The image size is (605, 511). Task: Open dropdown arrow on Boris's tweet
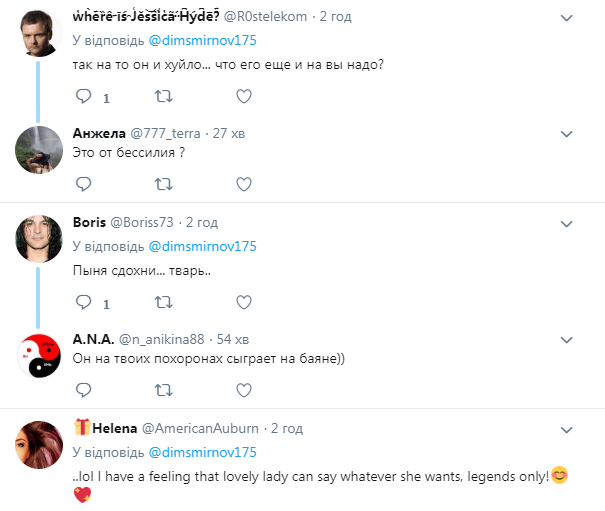(x=565, y=222)
